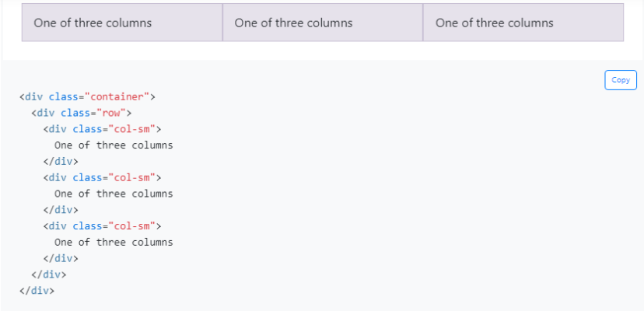This screenshot has height=311, width=644.
Task: Click the third "One of three columns" code text
Action: [x=114, y=243]
